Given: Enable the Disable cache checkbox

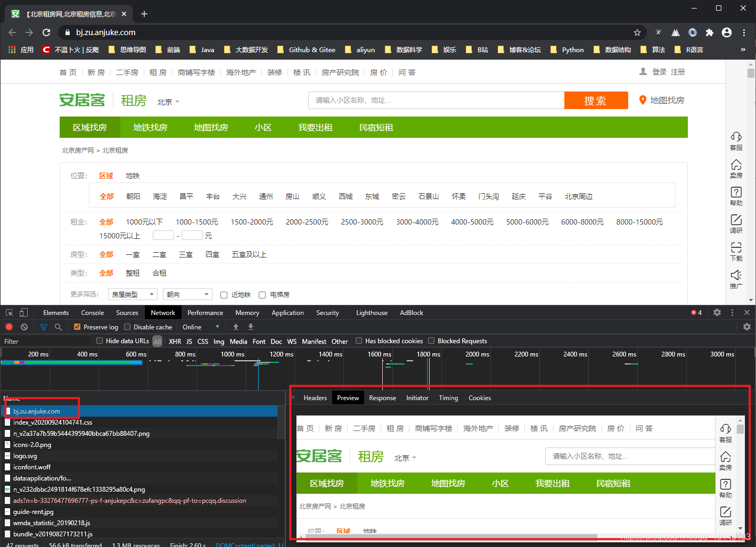Looking at the screenshot, I should click(127, 327).
